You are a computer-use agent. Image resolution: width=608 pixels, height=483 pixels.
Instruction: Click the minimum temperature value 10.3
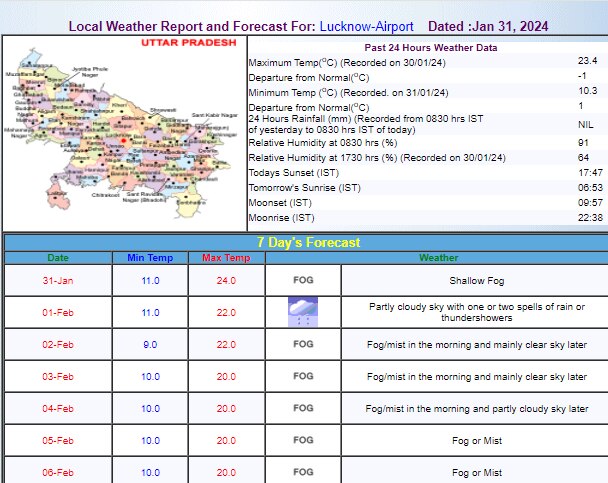pyautogui.click(x=587, y=91)
